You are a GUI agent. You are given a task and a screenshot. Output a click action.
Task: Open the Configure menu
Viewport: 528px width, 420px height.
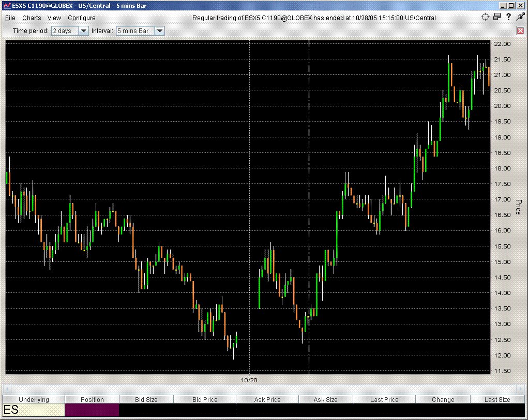(82, 18)
